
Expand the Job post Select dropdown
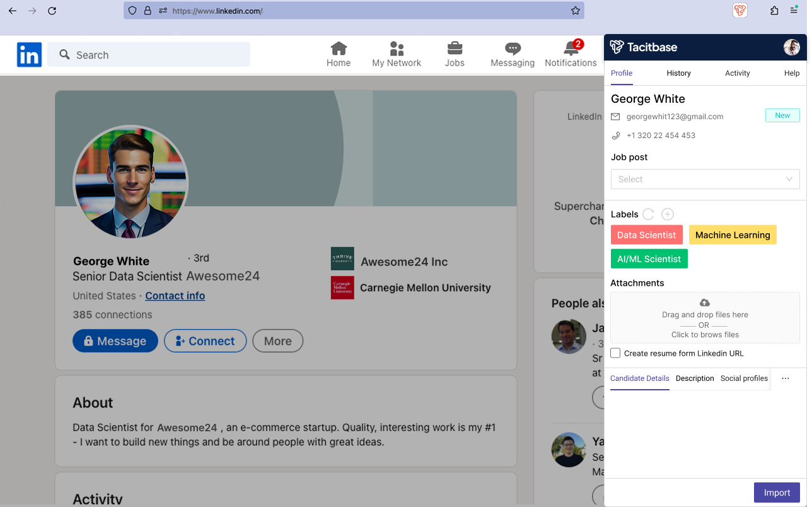[x=705, y=179]
